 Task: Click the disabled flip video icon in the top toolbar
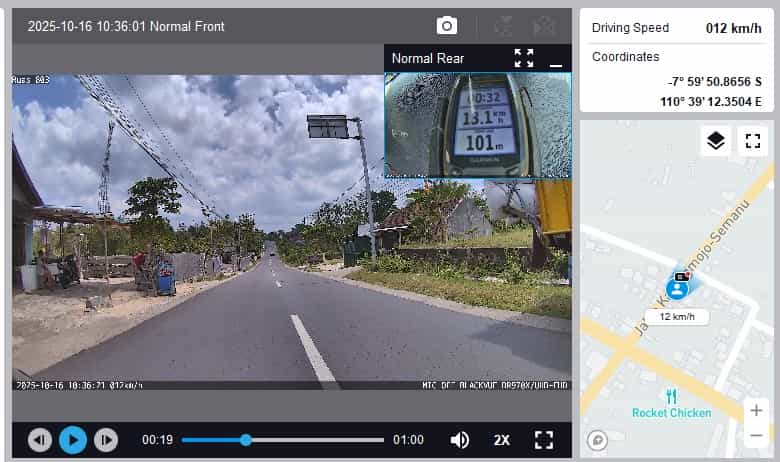click(504, 27)
